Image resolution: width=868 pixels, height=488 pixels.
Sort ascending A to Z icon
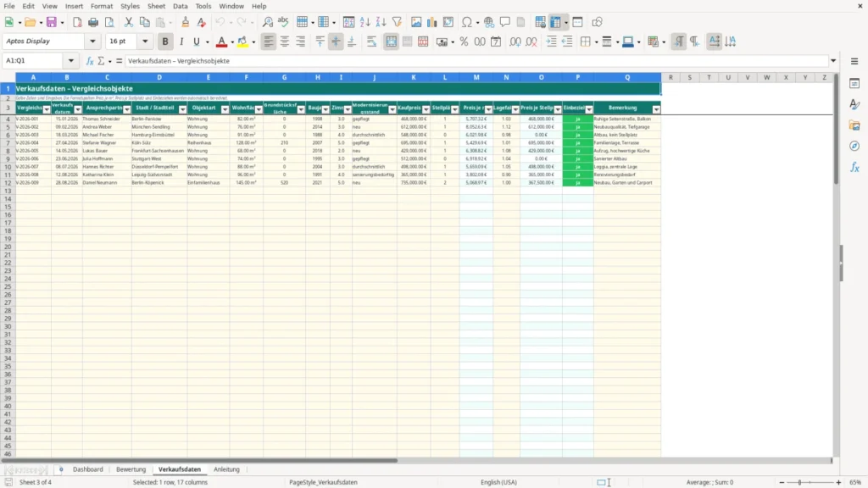point(364,22)
